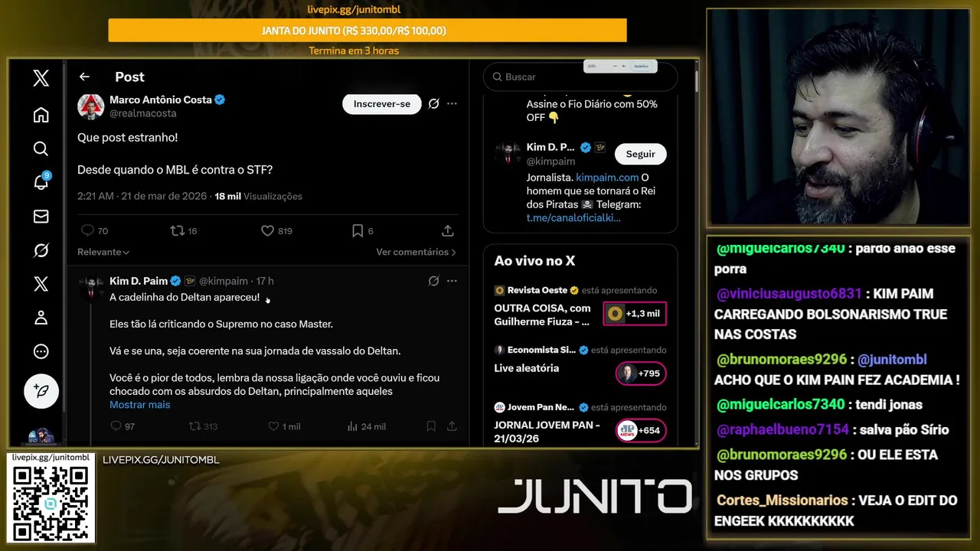980x551 pixels.
Task: Join Live aleatória +795 listeners
Action: [641, 373]
